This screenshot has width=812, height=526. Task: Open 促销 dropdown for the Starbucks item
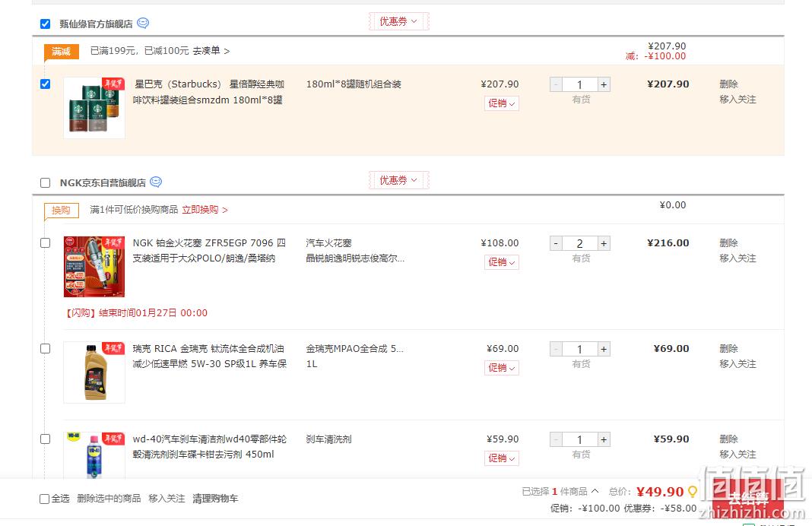click(x=501, y=103)
